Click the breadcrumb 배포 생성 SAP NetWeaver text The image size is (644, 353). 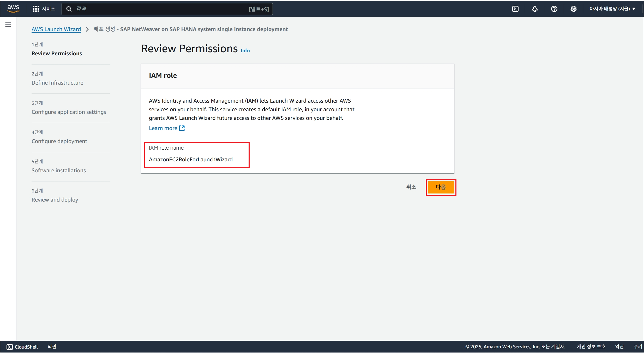[x=191, y=29]
